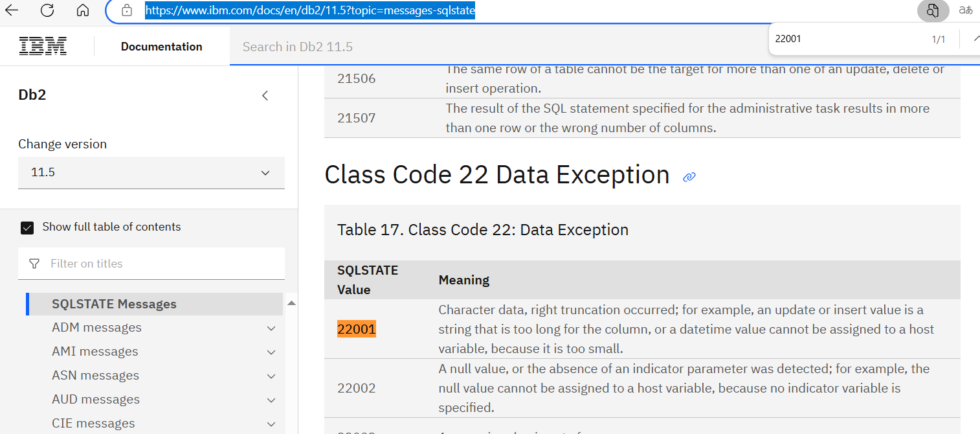This screenshot has height=434, width=980.
Task: Click the 1/1 find match counter
Action: (939, 40)
